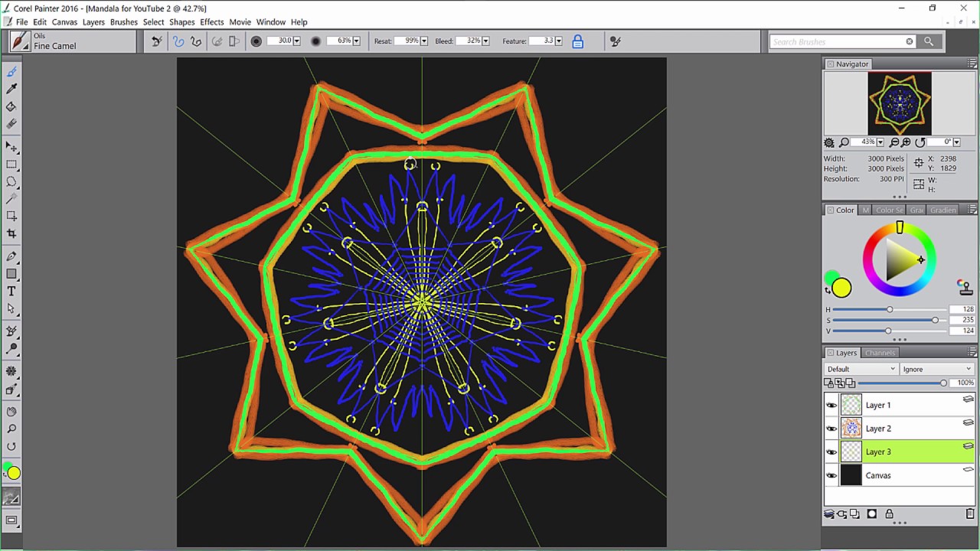Hide Layer 1 using eye icon
Image resolution: width=980 pixels, height=551 pixels.
point(831,405)
